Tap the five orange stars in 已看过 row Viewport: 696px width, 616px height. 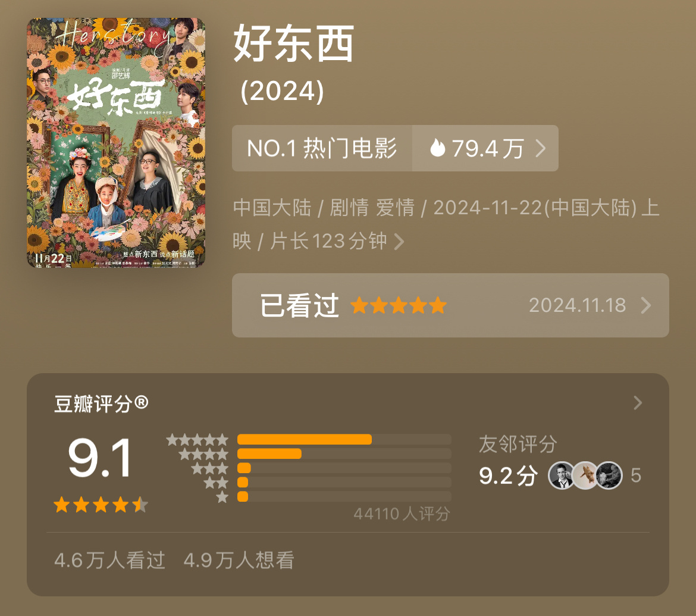(x=398, y=305)
